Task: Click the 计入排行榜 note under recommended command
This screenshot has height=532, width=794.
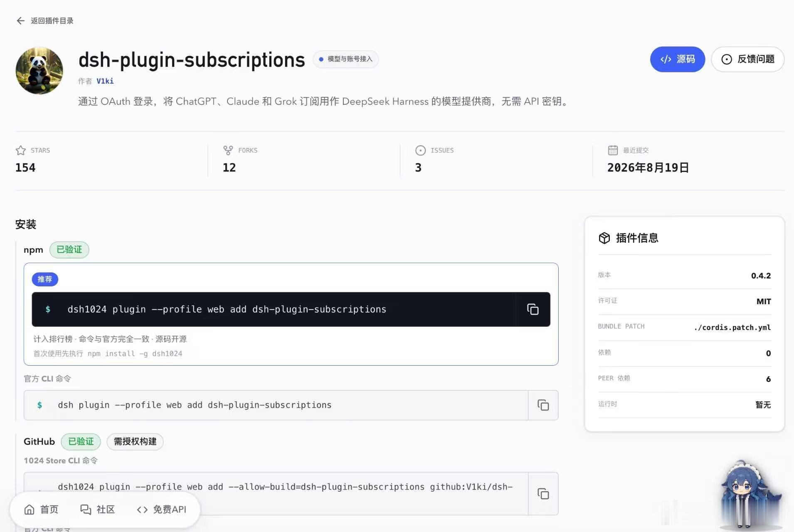Action: tap(110, 339)
